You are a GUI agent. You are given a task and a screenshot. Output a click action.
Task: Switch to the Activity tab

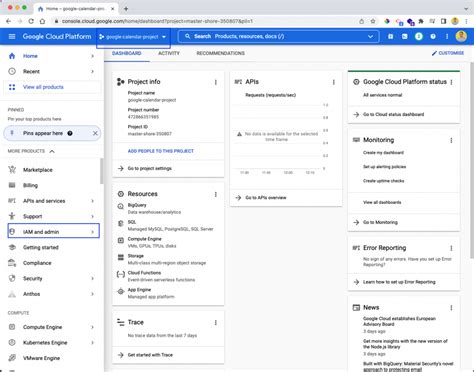(169, 53)
